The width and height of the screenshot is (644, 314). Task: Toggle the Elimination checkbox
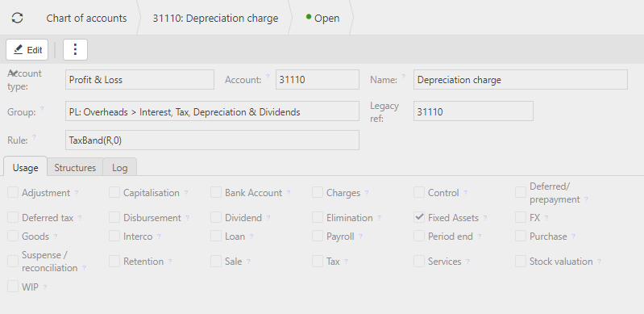(318, 217)
